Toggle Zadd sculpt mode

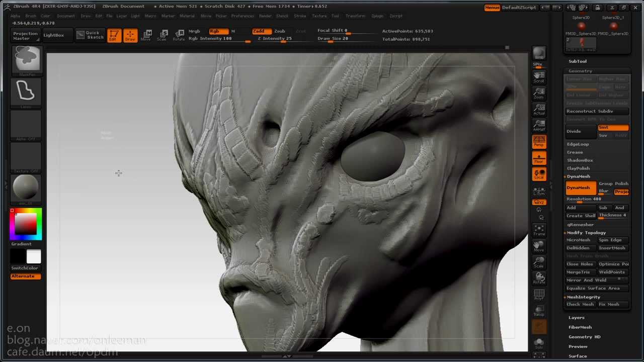(x=262, y=31)
